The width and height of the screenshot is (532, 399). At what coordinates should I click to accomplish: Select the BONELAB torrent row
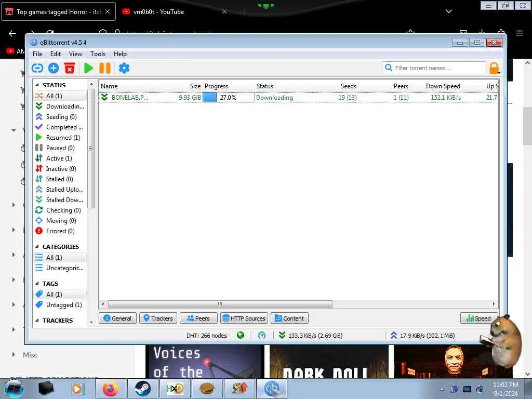pyautogui.click(x=299, y=97)
